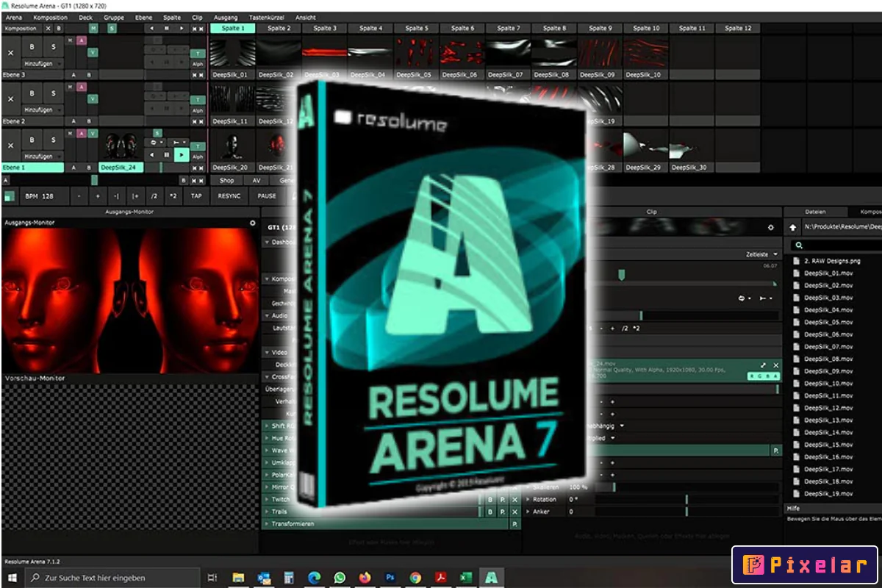The image size is (882, 588).
Task: Click the PAUSE tempo button
Action: click(x=267, y=196)
